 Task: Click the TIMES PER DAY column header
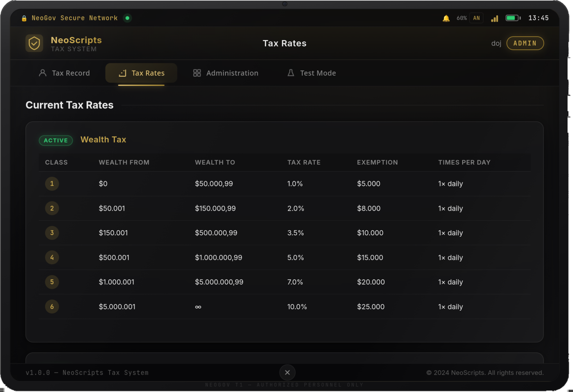pyautogui.click(x=464, y=162)
